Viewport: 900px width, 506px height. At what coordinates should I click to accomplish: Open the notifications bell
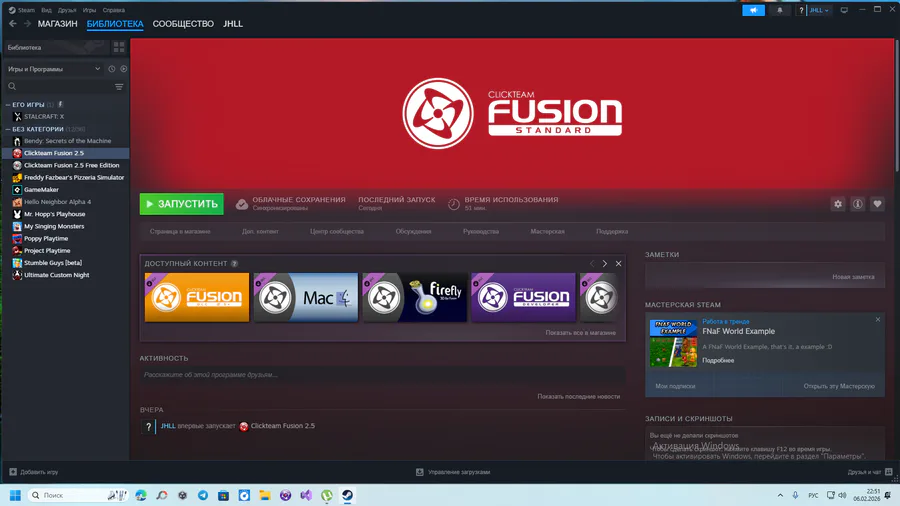click(779, 10)
